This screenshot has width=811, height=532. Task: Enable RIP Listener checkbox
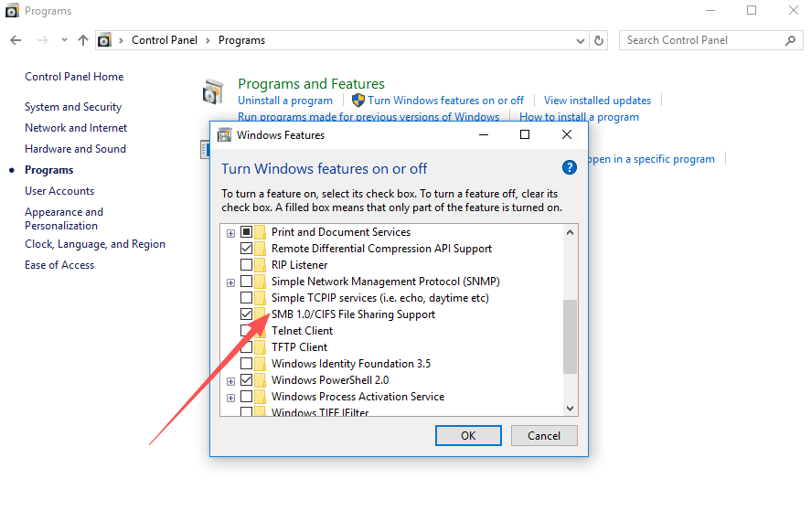[246, 265]
